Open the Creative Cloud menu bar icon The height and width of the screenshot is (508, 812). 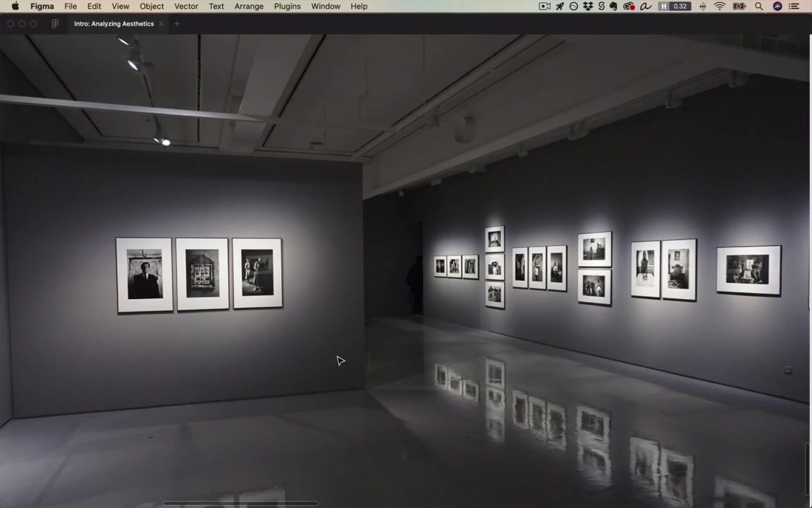(629, 6)
